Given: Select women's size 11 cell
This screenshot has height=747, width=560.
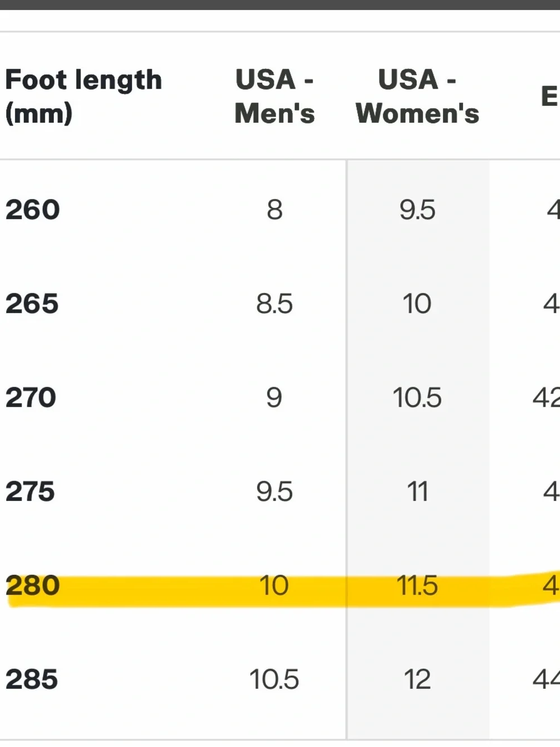Looking at the screenshot, I should (x=417, y=492).
